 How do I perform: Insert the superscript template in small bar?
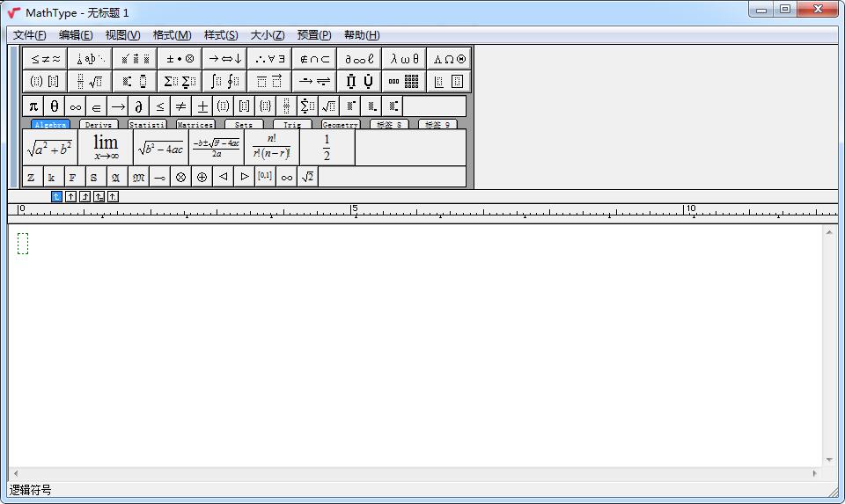(x=349, y=106)
